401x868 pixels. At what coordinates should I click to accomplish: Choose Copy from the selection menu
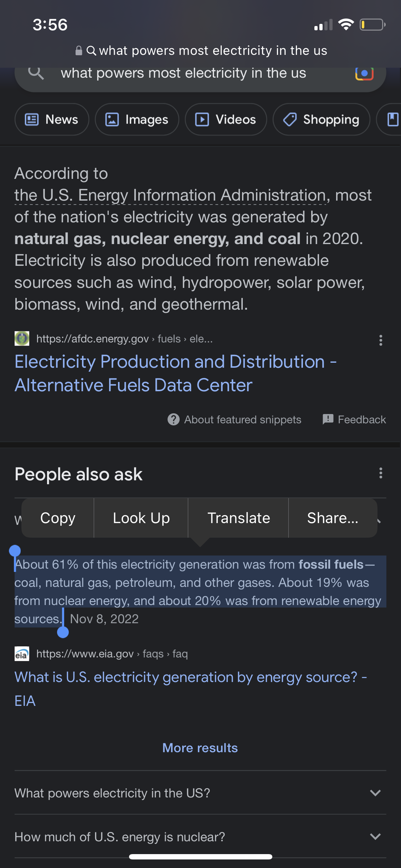[58, 518]
